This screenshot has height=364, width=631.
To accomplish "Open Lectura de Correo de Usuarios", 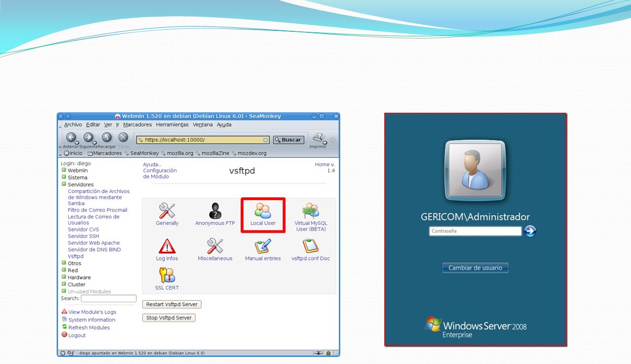I will pyautogui.click(x=94, y=219).
